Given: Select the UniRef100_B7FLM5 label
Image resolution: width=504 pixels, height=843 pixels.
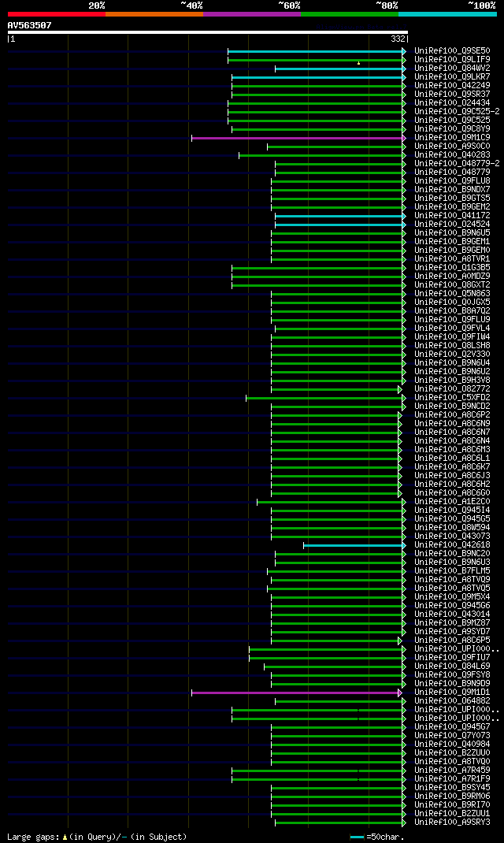Looking at the screenshot, I should tap(452, 571).
